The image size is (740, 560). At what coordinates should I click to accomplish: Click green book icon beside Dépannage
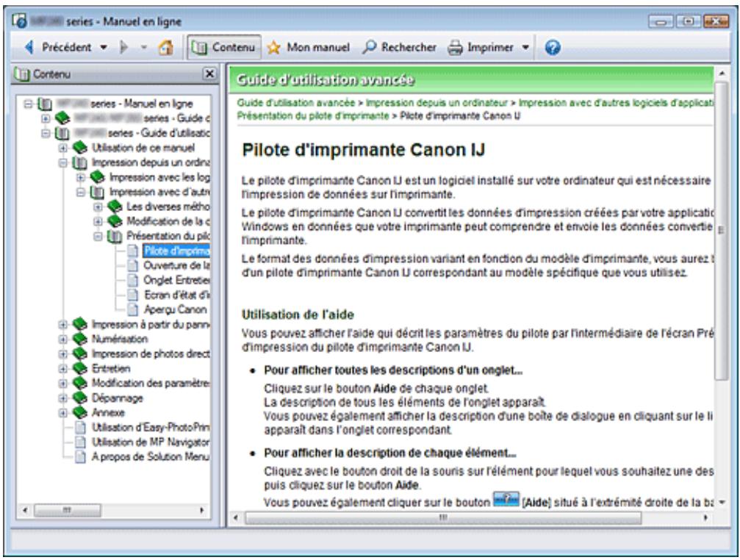click(x=80, y=398)
